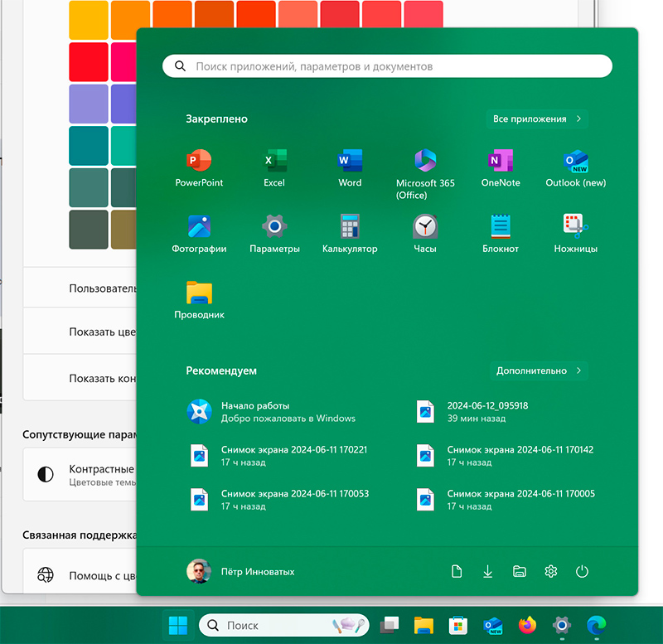Select the yellow color swatch
The width and height of the screenshot is (663, 644).
click(x=88, y=19)
